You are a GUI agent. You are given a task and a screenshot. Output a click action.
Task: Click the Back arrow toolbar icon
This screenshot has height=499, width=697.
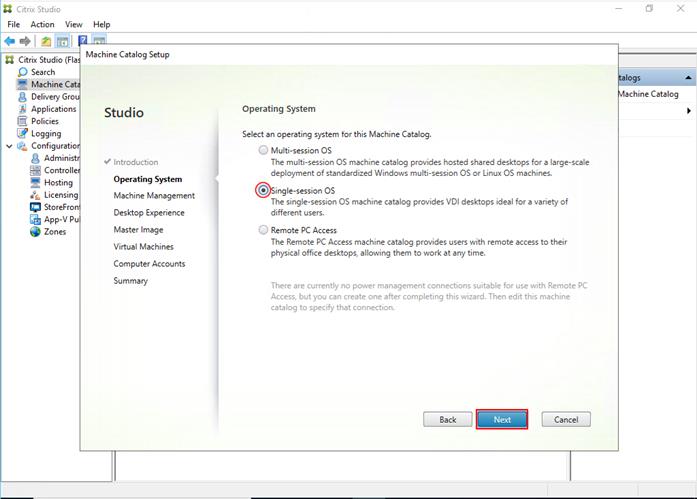(9, 41)
